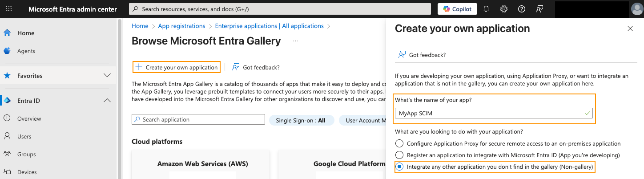This screenshot has height=179, width=644.
Task: Collapse the Entra ID section chevron
Action: click(x=107, y=101)
